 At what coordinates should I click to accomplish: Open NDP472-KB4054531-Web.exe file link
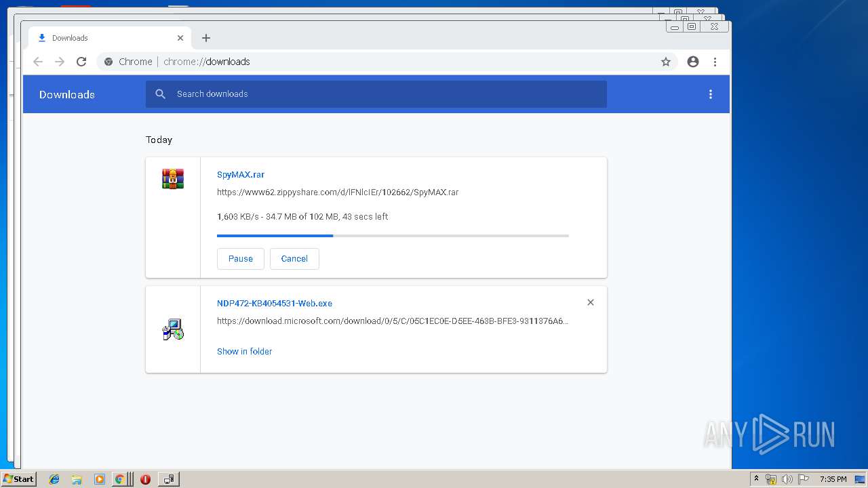pyautogui.click(x=275, y=304)
